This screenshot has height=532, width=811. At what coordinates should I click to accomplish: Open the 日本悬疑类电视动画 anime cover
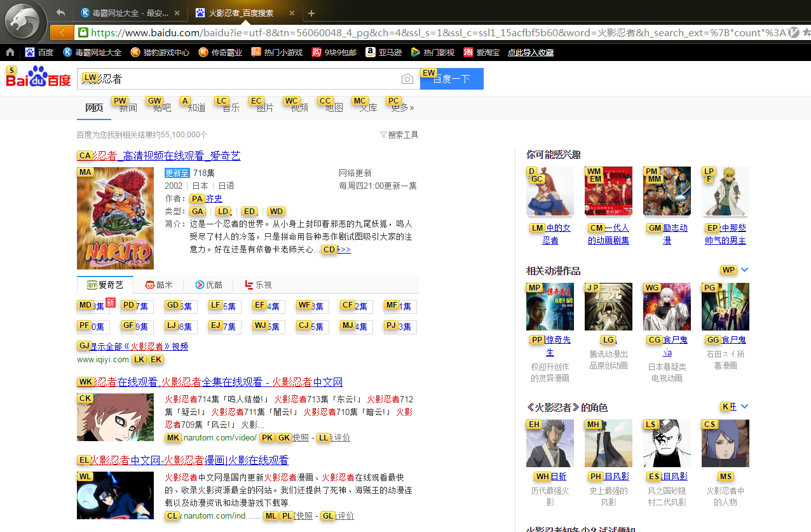pyautogui.click(x=667, y=307)
